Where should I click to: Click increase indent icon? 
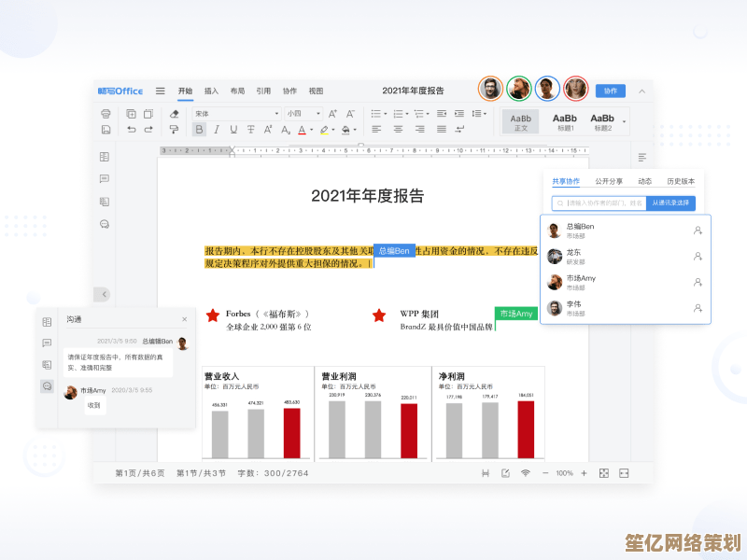pyautogui.click(x=459, y=114)
